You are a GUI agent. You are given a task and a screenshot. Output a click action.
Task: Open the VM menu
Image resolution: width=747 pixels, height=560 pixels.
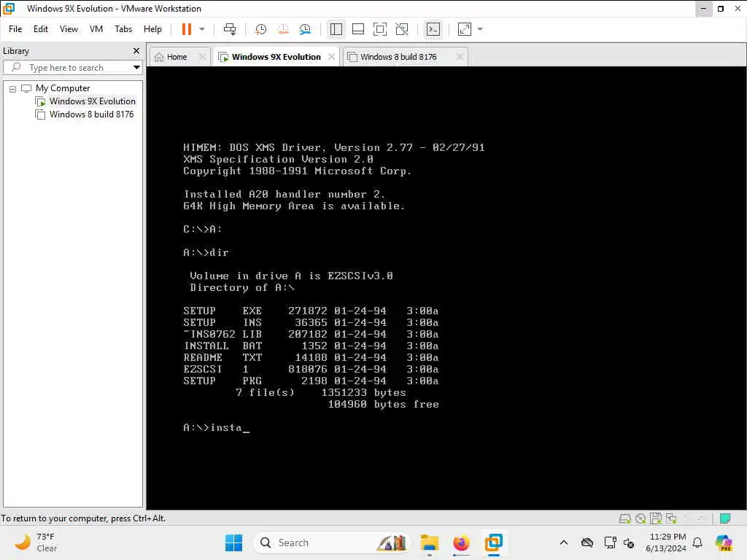(96, 29)
